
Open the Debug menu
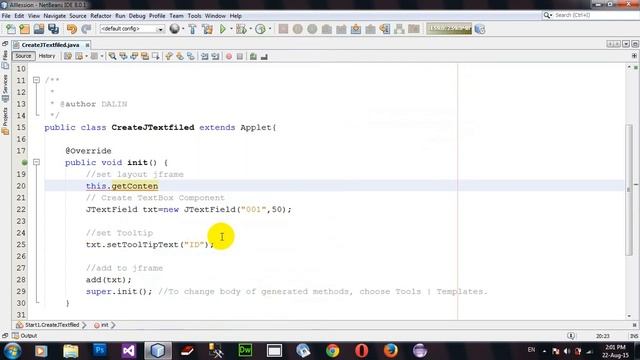coord(137,16)
